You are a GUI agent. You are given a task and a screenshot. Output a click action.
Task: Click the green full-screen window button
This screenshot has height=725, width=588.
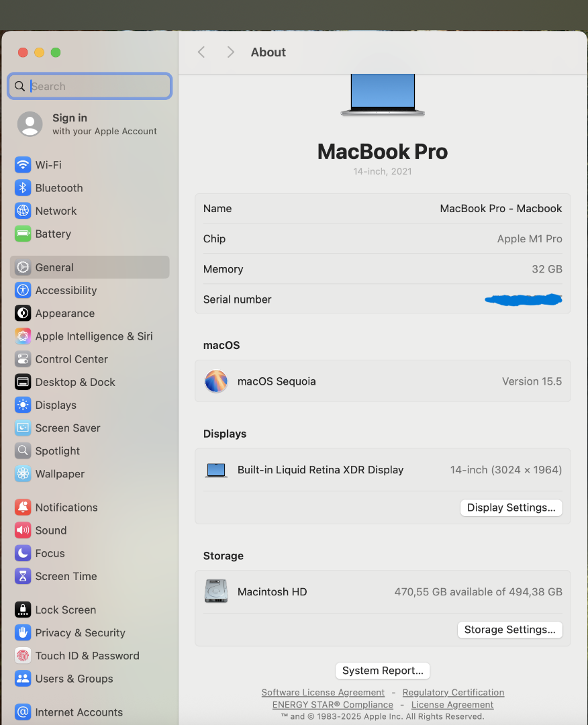(56, 52)
